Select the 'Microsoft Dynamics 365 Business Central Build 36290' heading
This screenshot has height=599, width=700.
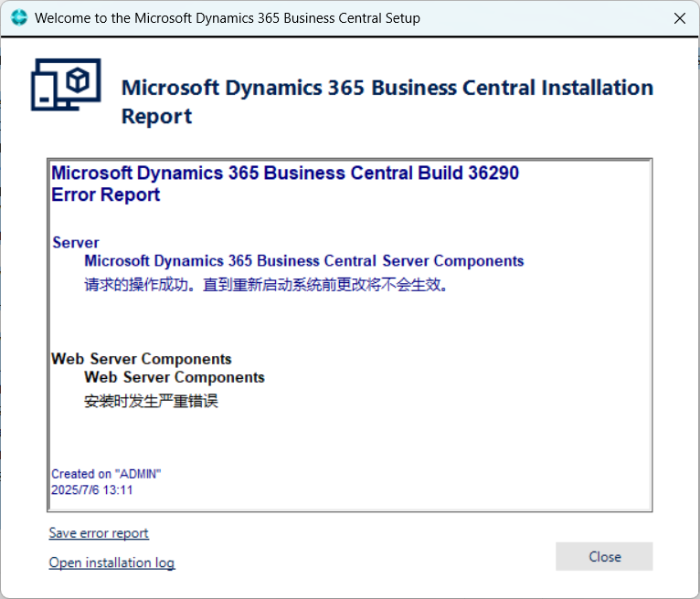[x=285, y=173]
